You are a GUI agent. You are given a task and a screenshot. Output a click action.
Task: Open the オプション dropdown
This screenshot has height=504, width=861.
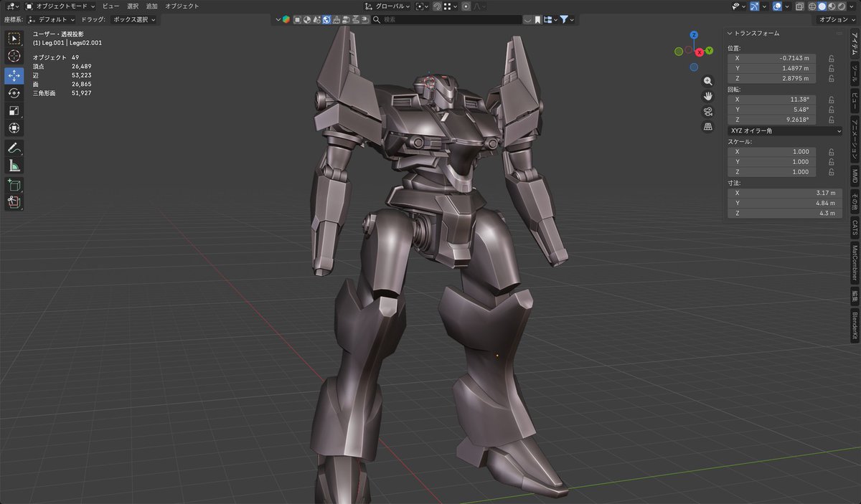coord(836,19)
